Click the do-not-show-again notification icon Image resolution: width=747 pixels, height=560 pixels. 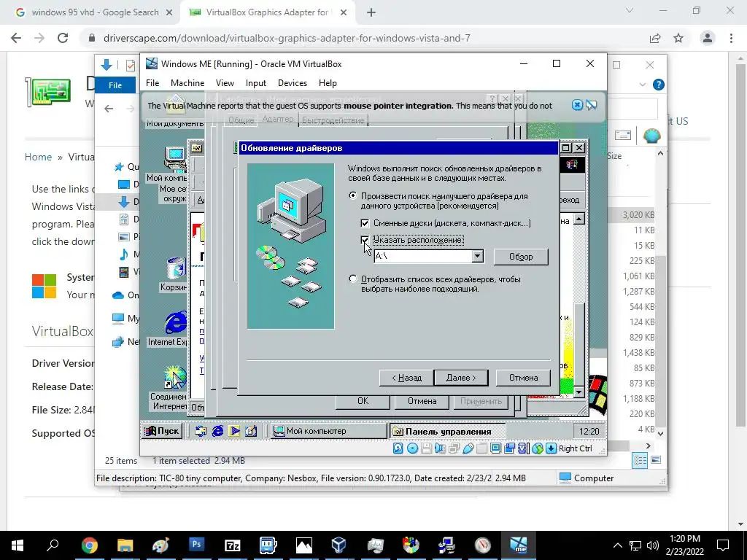[x=592, y=105]
